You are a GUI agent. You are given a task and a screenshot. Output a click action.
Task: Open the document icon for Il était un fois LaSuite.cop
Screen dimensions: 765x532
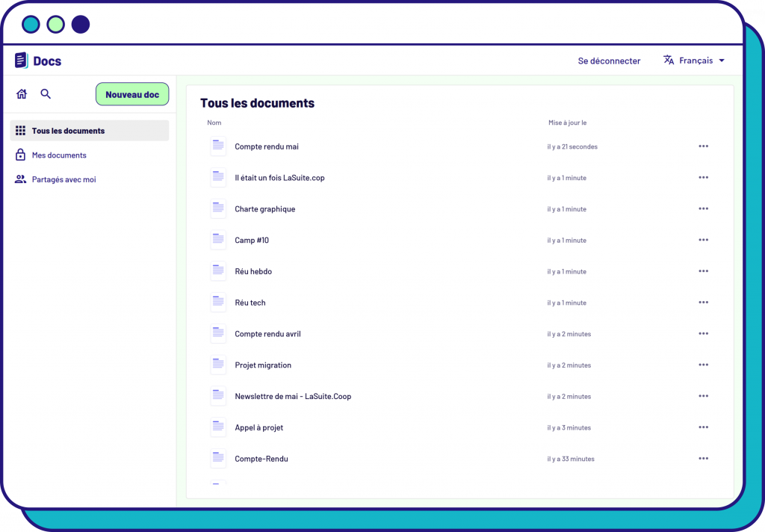click(218, 177)
